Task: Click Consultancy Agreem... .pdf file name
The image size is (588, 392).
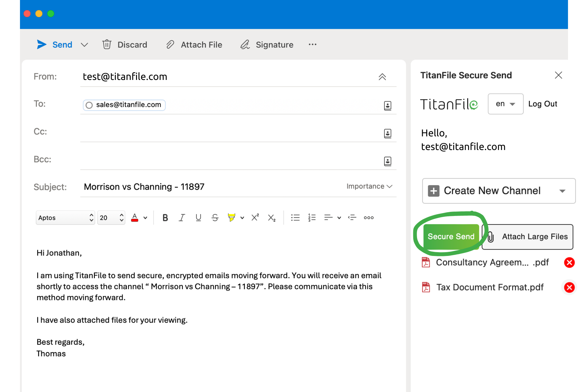Action: pyautogui.click(x=492, y=263)
